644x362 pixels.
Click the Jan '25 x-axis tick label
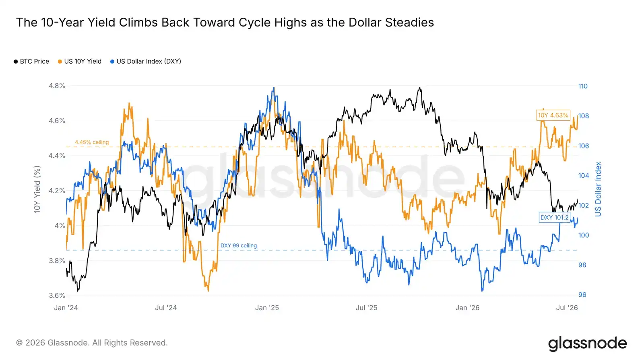point(267,308)
